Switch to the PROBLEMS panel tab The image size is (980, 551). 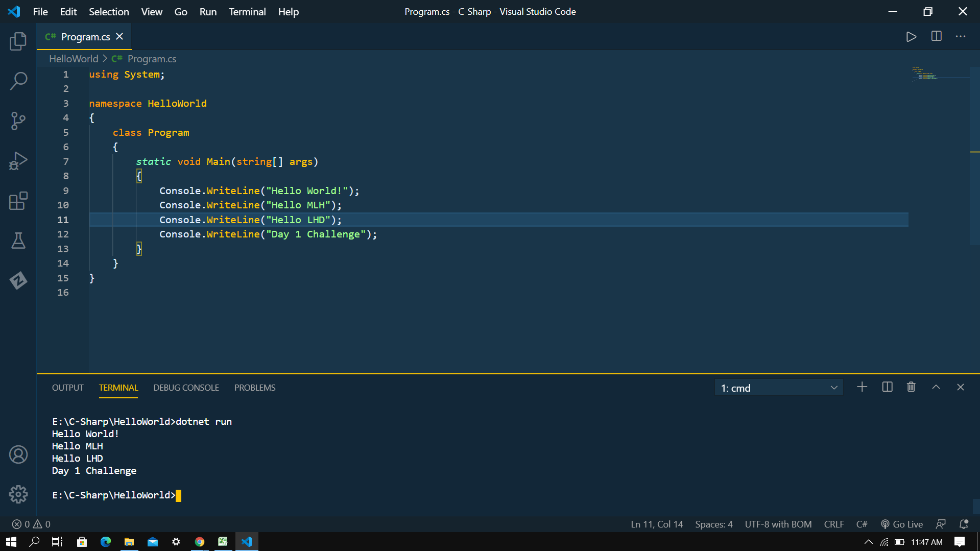(255, 388)
